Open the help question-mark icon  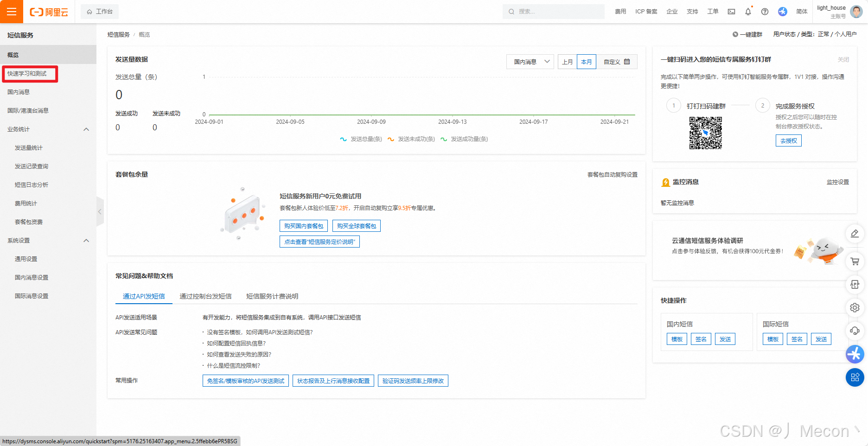tap(765, 11)
